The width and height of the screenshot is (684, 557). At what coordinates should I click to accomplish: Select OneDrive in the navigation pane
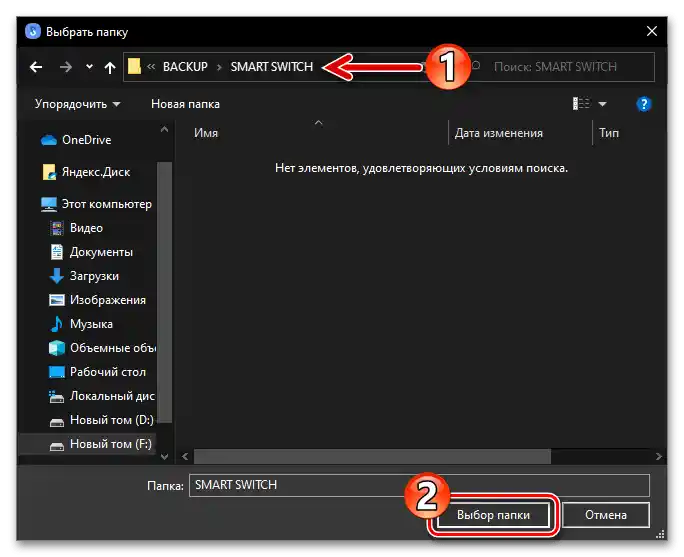point(86,140)
